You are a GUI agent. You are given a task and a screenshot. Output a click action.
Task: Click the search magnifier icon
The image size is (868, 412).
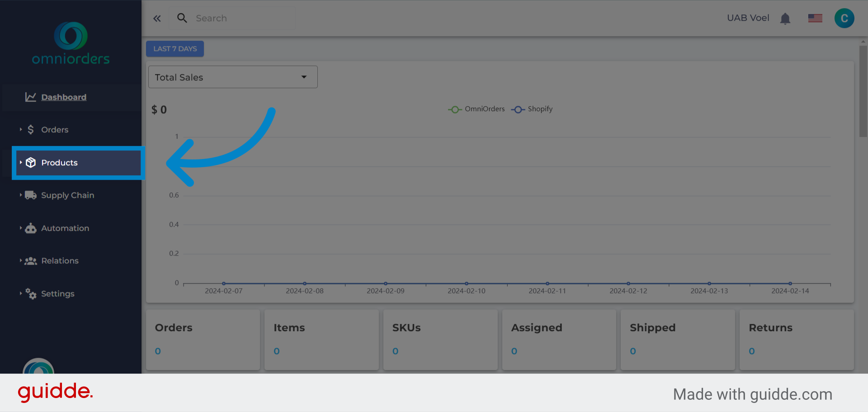pyautogui.click(x=182, y=18)
